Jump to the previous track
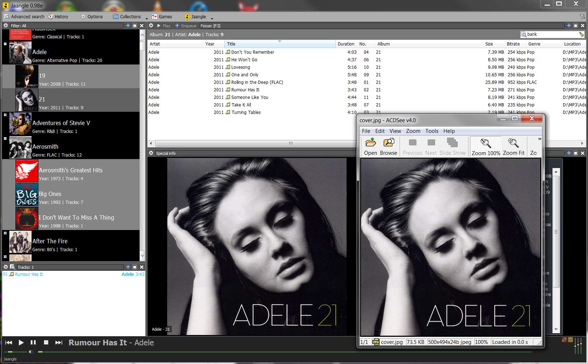Viewport: 588px width, 364px height. coord(9,343)
